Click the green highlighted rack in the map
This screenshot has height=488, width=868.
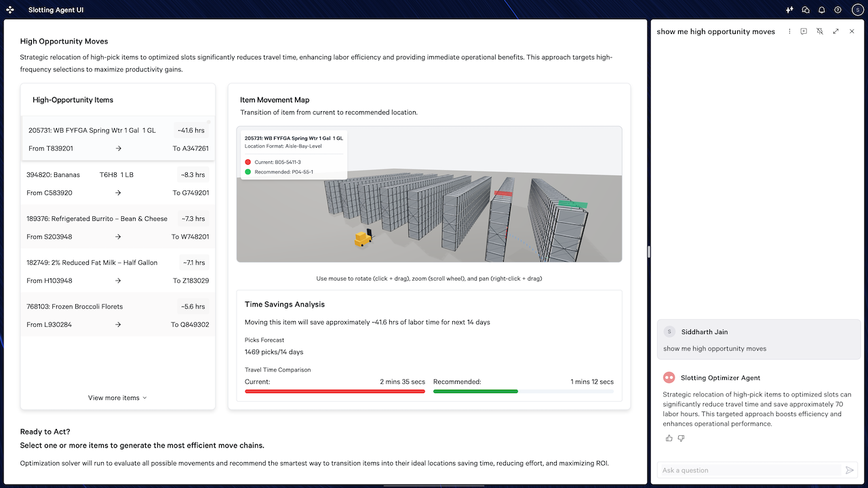(574, 204)
